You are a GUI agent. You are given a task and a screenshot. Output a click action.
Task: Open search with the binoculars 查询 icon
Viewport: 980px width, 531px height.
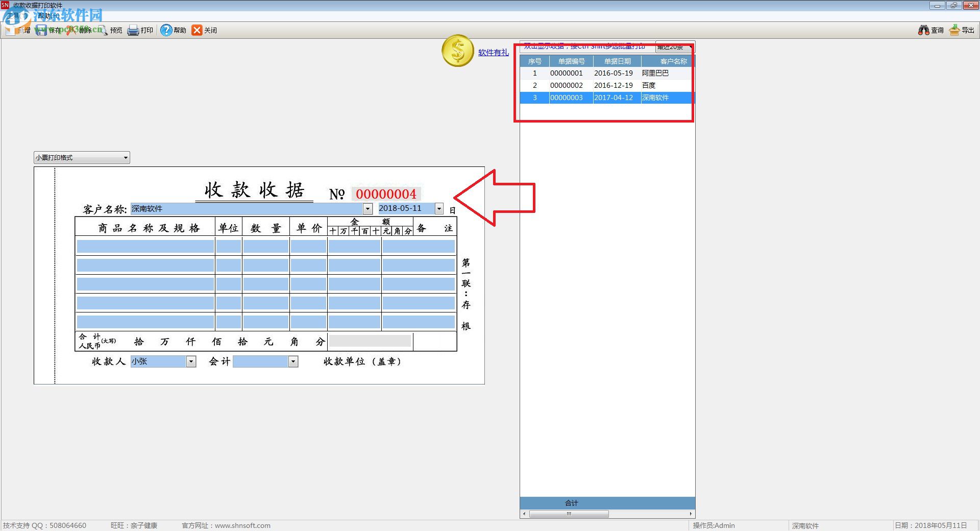923,30
